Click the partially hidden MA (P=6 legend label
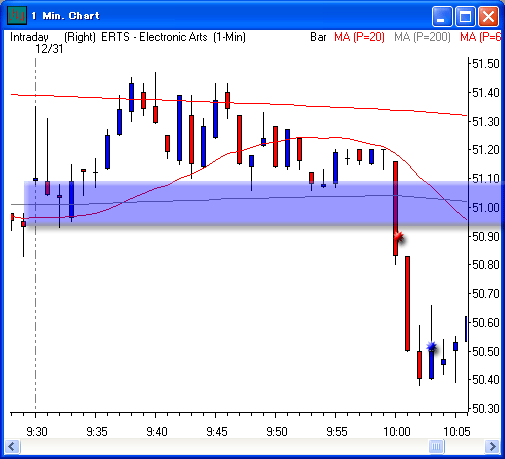 (x=480, y=37)
